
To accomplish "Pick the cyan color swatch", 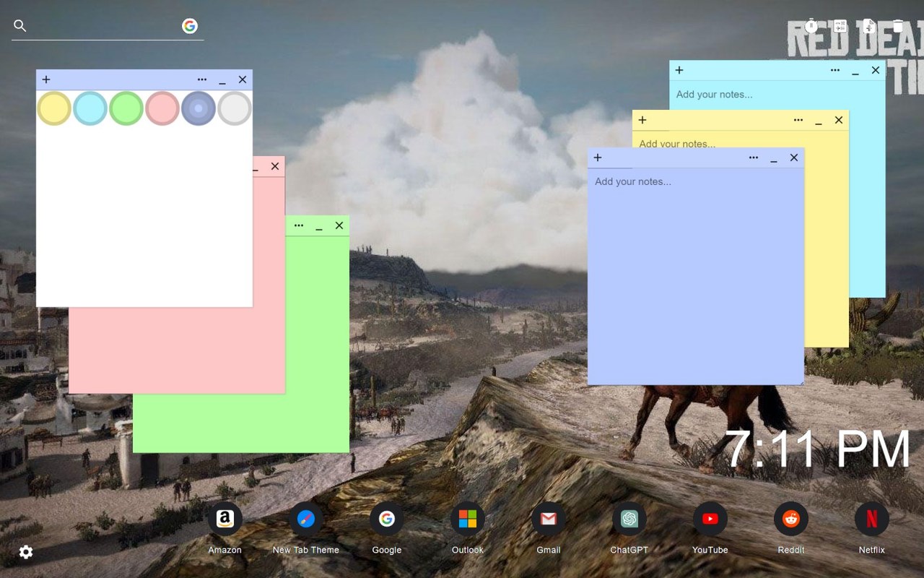I will [90, 108].
